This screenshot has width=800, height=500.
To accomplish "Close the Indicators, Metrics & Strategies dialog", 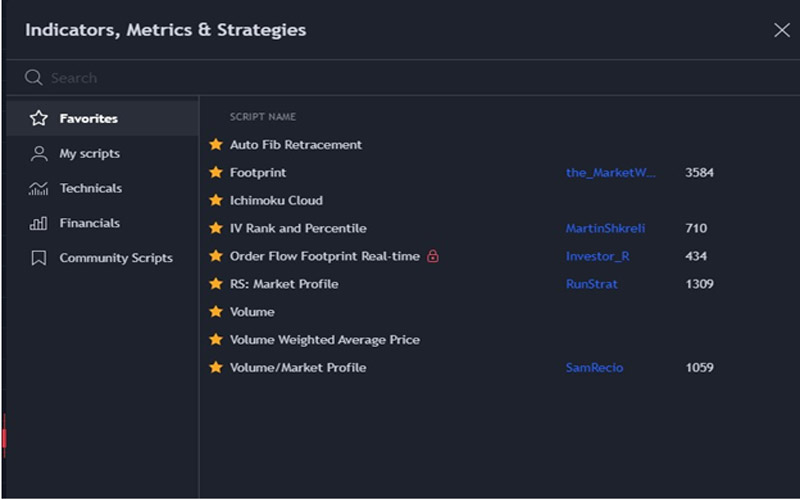I will pyautogui.click(x=781, y=30).
